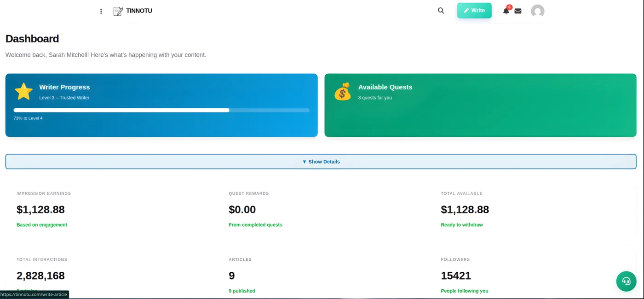Click the Total Interactions 2,828,168 value
This screenshot has width=644, height=299.
40,276
